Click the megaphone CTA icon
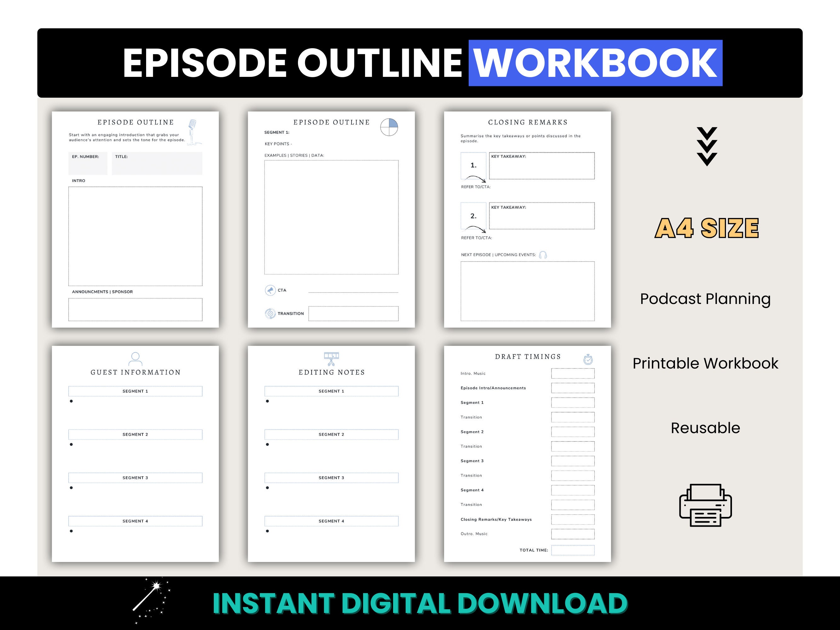Viewport: 840px width, 630px height. [270, 290]
